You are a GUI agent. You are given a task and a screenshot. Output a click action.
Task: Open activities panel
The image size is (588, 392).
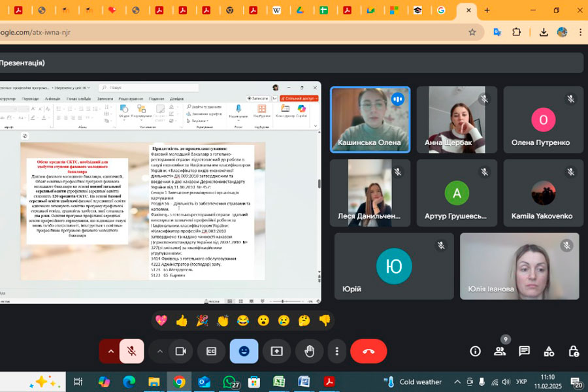tap(549, 351)
